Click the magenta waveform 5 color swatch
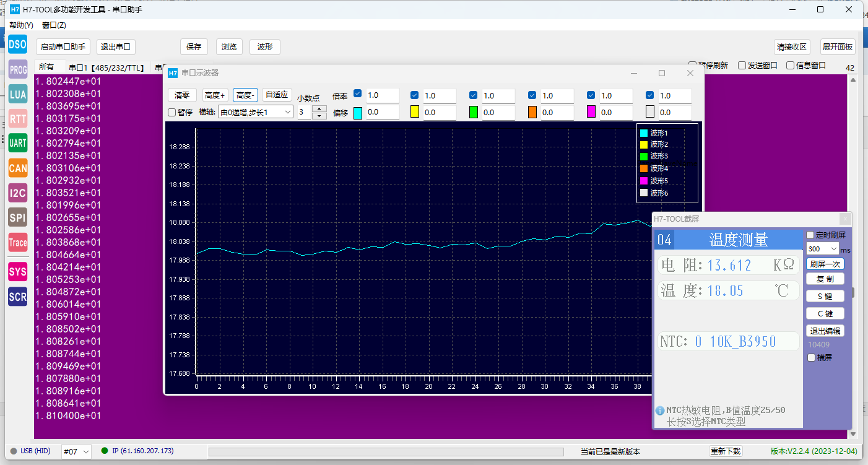 point(591,112)
